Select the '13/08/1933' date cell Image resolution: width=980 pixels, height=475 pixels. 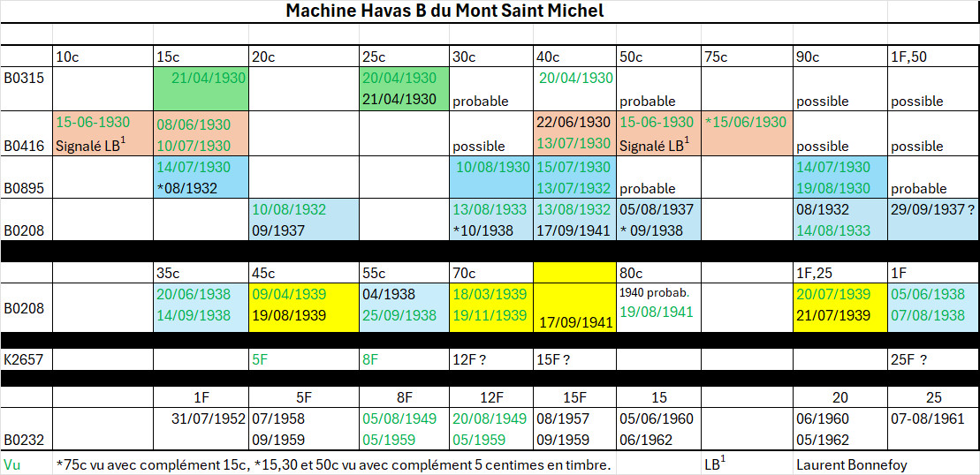pyautogui.click(x=490, y=210)
